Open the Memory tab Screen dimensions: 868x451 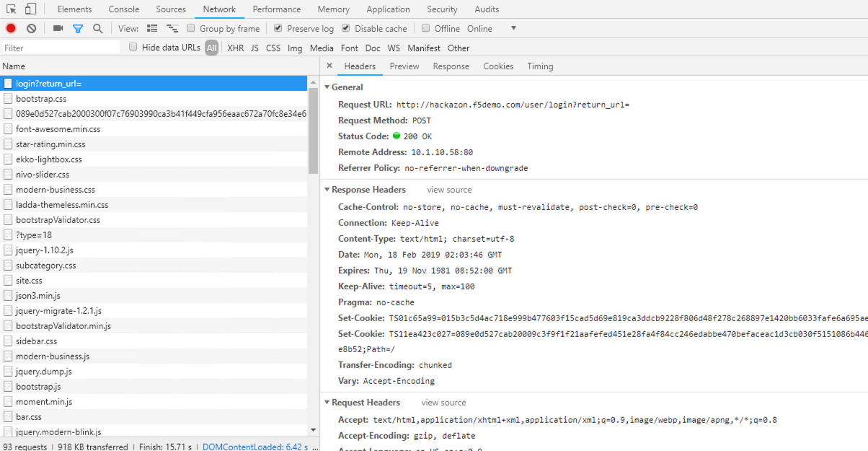(x=334, y=9)
